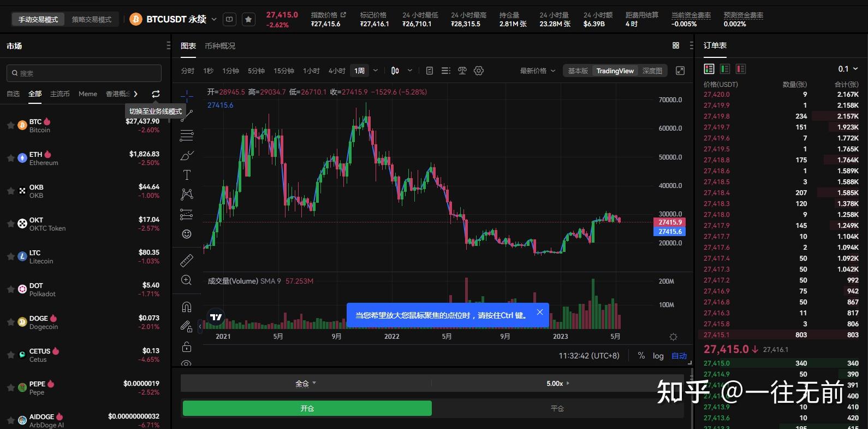Open chart settings gear icon
The image size is (868, 429).
[x=479, y=71]
